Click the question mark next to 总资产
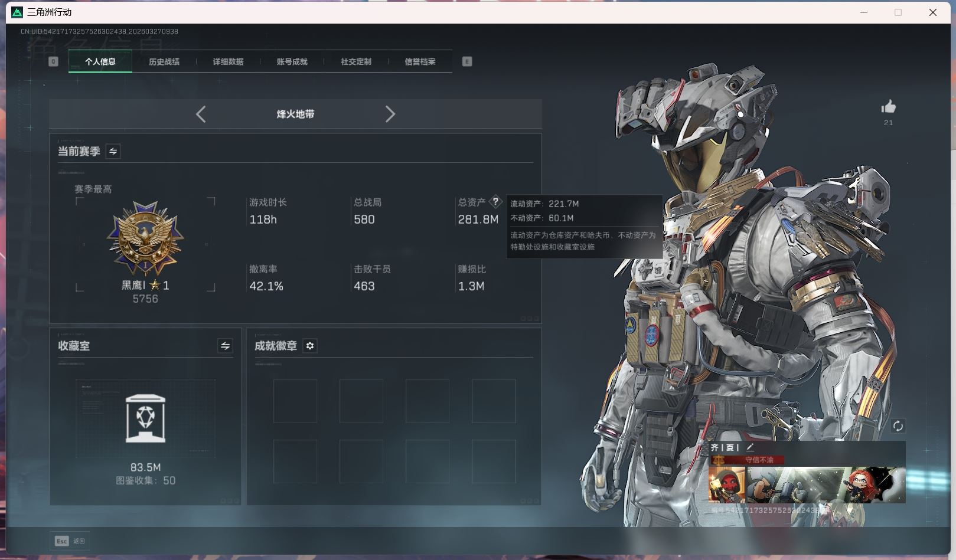The height and width of the screenshot is (560, 956). point(495,202)
